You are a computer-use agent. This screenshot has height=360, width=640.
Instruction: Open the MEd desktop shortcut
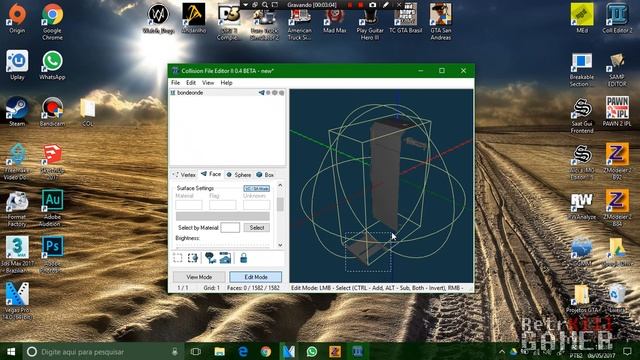582,18
